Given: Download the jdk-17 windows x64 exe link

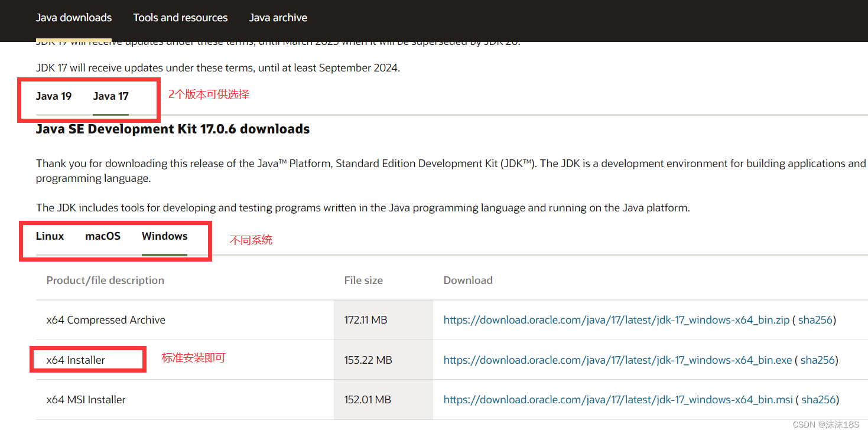Looking at the screenshot, I should click(617, 360).
